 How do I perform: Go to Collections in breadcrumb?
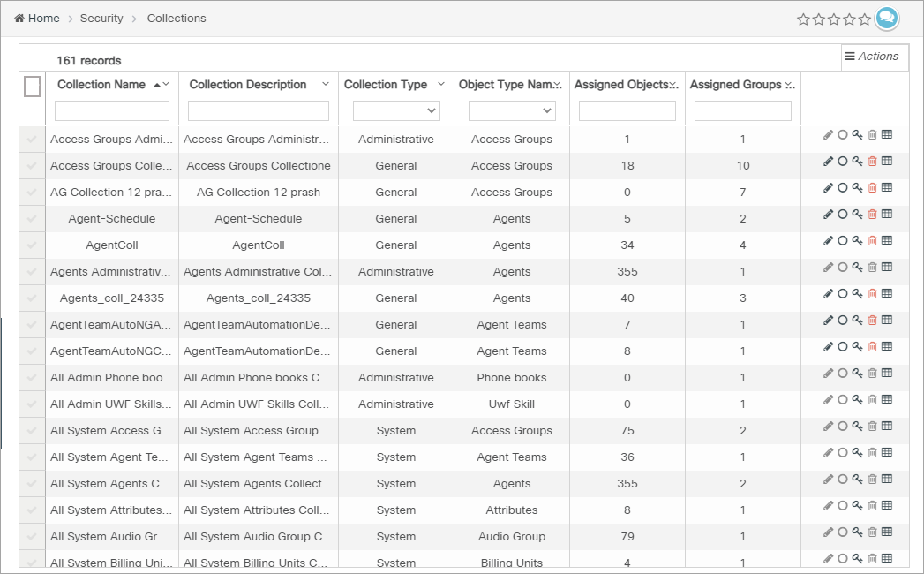(x=177, y=19)
